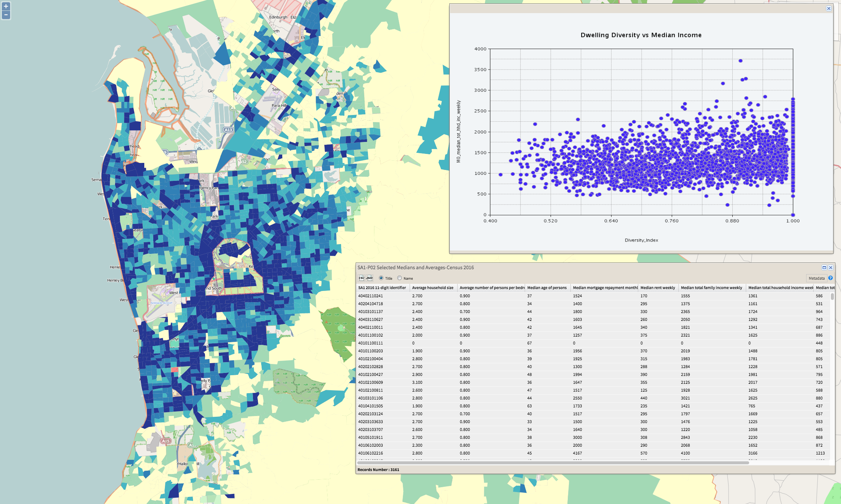Sort by Median rent weekly column
Viewport: 841px width, 504px height.
657,288
